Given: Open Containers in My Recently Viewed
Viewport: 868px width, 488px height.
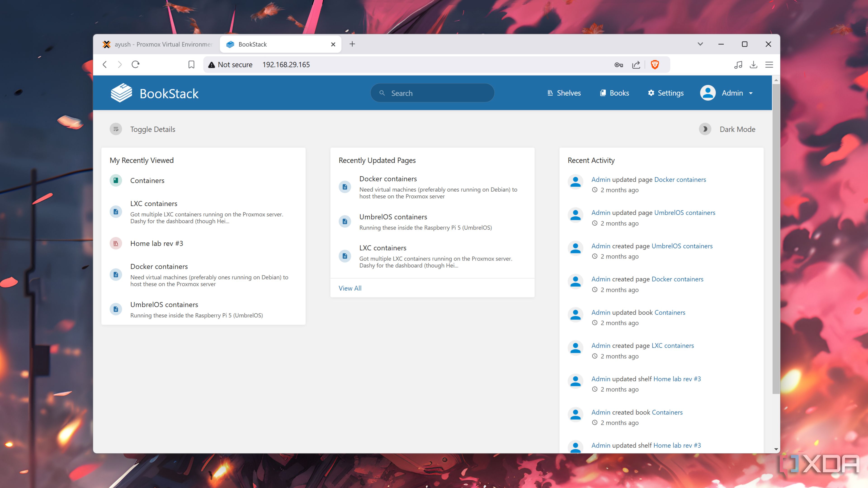Looking at the screenshot, I should pos(147,181).
